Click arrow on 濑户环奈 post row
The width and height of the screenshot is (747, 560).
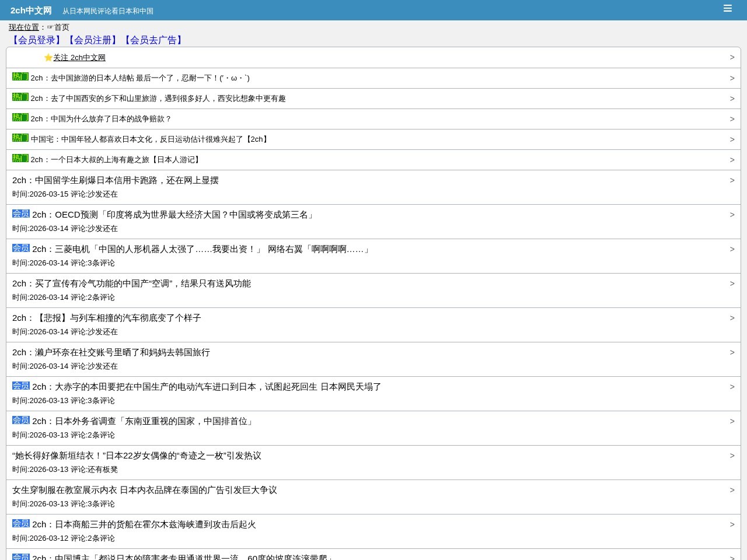[732, 352]
